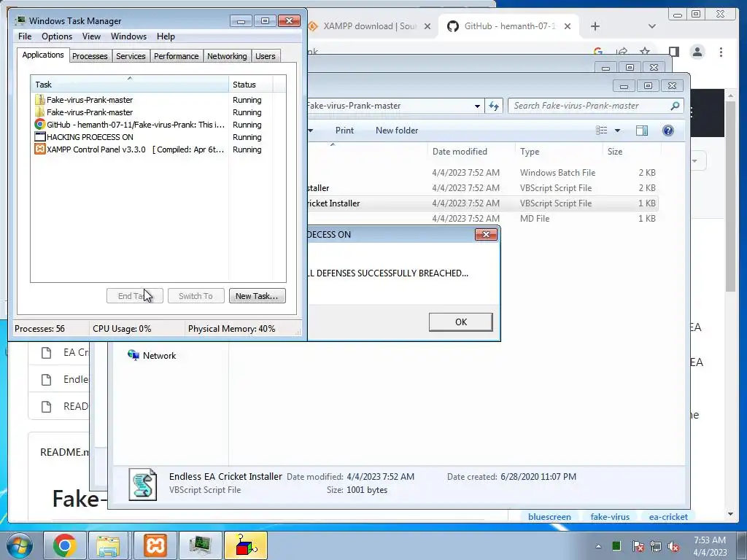Open the Help menu in Task Manager
The width and height of the screenshot is (747, 560).
click(x=166, y=36)
